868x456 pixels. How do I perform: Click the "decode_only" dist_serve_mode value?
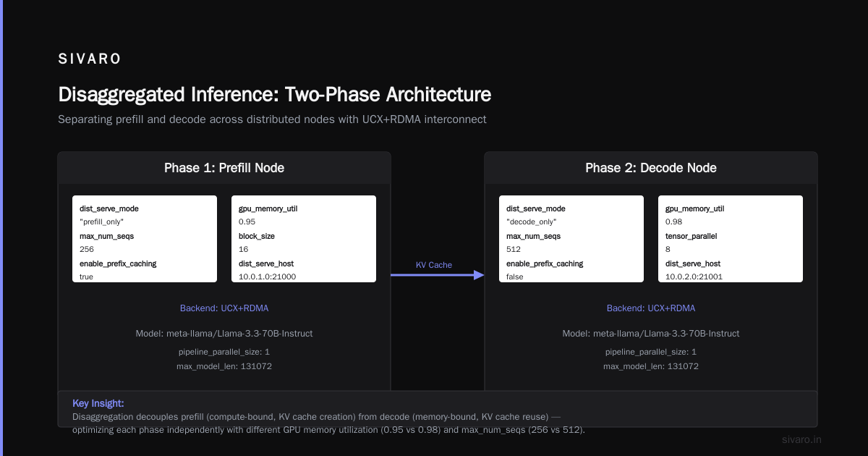531,222
